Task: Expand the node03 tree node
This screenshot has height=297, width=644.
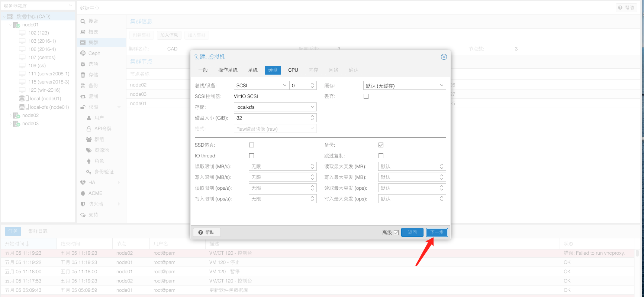Action: click(x=10, y=124)
